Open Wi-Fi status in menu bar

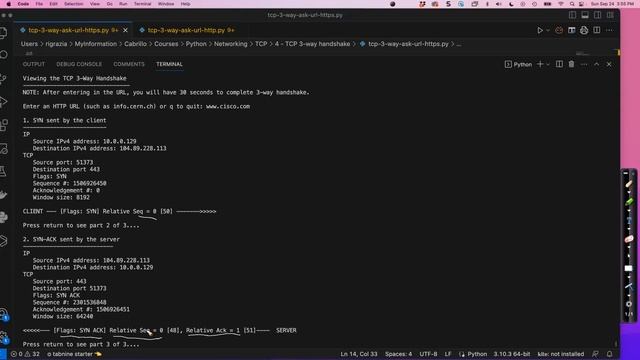point(561,4)
